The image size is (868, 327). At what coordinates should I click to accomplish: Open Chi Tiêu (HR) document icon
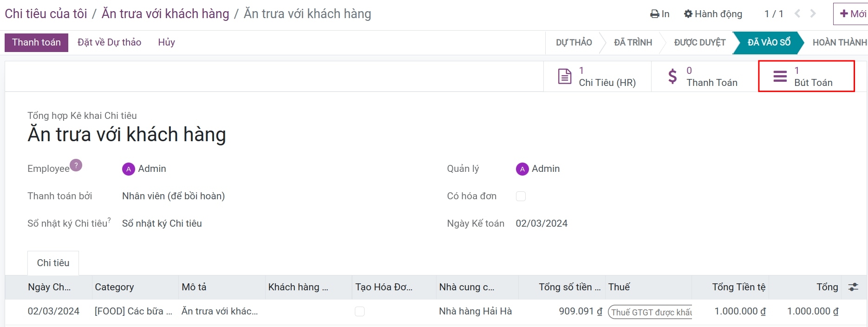pos(565,76)
